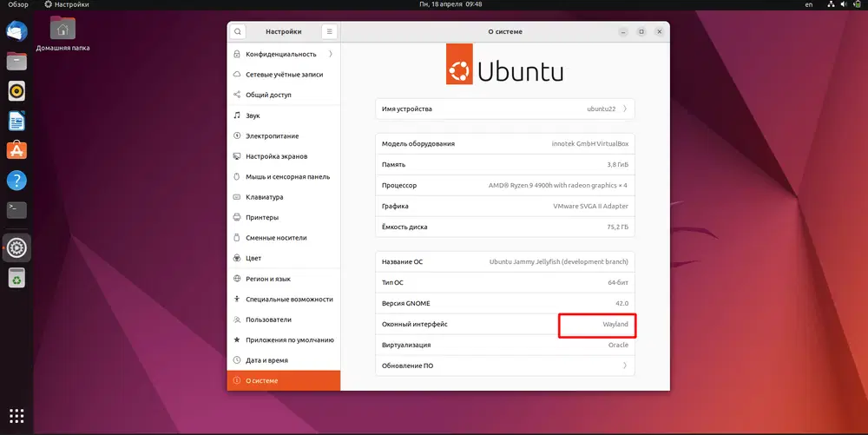
Task: Open the Имя устройства row chevron
Action: coord(625,109)
